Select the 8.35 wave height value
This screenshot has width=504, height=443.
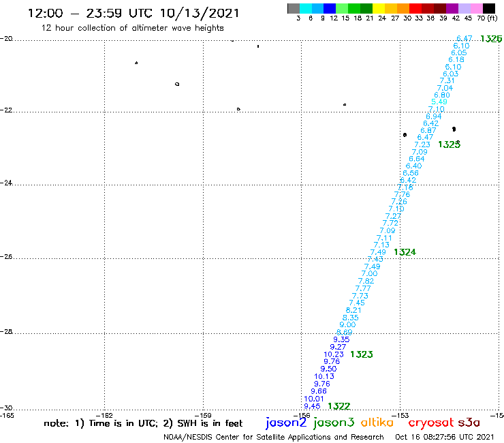[x=351, y=318]
